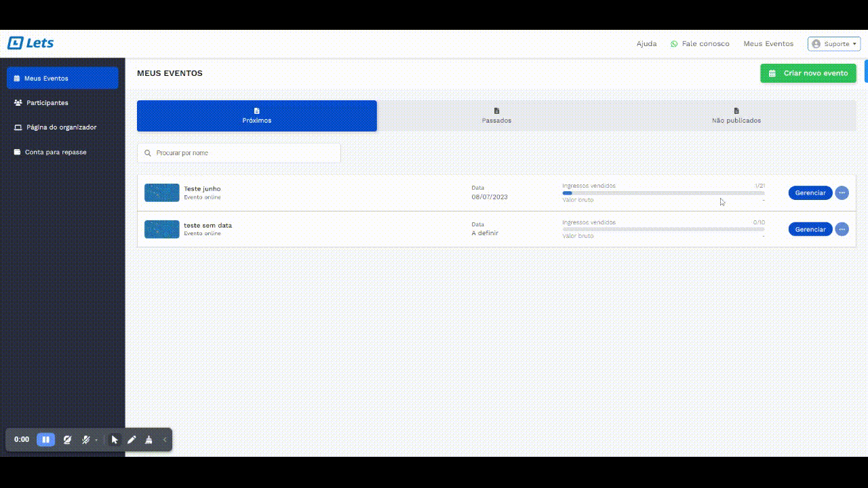Viewport: 868px width, 488px height.
Task: Click the broom clear drawings icon
Action: coord(149,440)
